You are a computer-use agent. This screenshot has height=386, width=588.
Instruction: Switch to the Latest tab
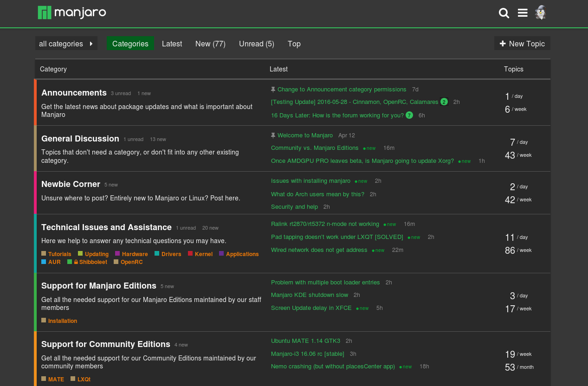tap(172, 44)
